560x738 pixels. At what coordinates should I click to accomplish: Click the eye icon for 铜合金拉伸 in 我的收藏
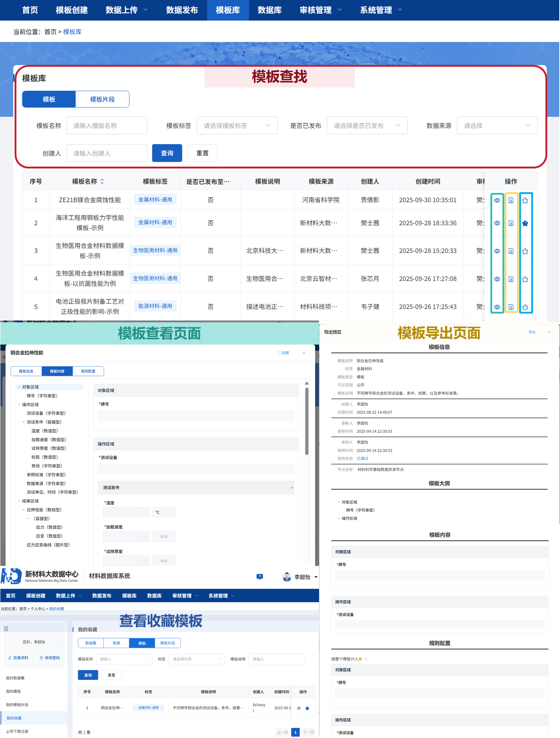tap(299, 708)
